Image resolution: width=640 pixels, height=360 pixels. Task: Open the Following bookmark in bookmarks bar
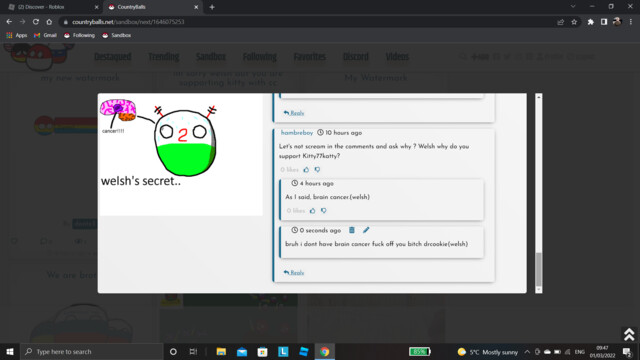coord(79,36)
